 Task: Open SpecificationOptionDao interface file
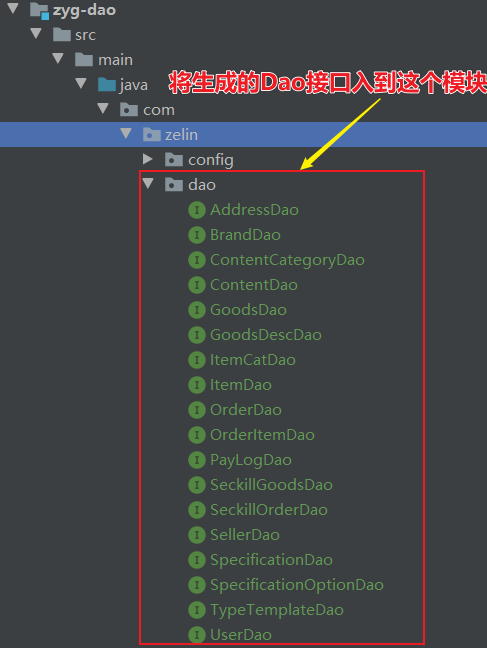(297, 585)
